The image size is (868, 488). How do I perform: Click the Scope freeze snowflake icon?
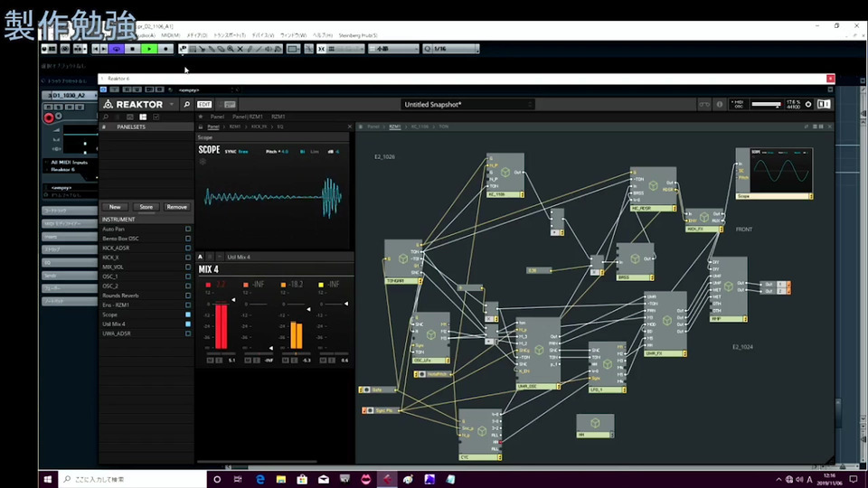(x=203, y=161)
